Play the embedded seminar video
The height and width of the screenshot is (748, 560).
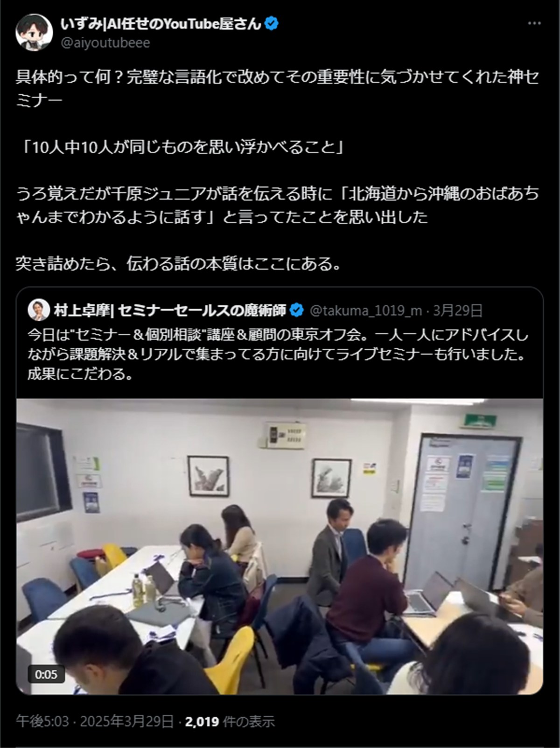click(x=280, y=546)
